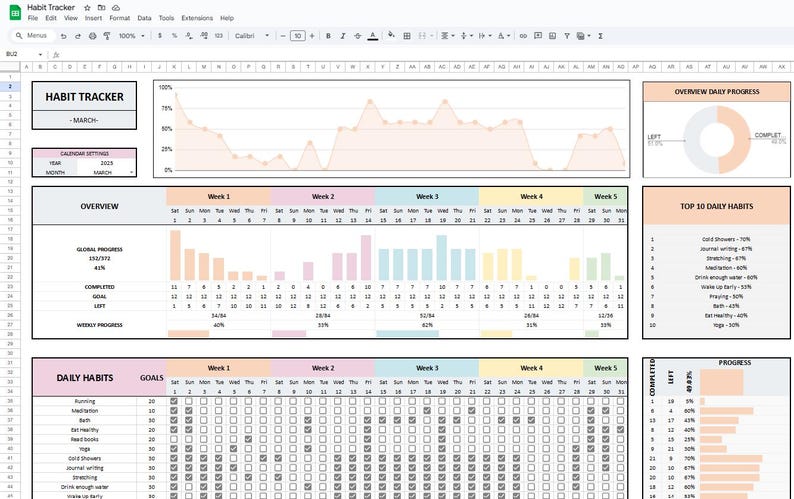Open the Help menu
Screen dimensions: 794x499
pos(227,18)
